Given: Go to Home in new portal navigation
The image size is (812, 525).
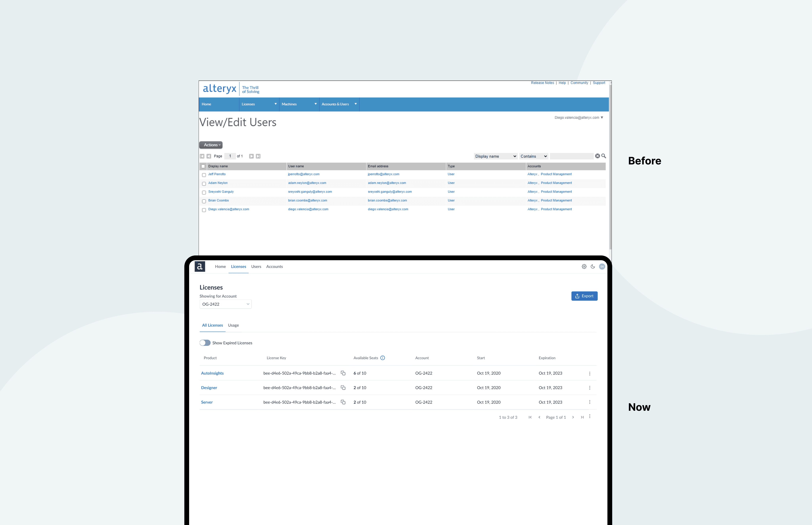Looking at the screenshot, I should coord(220,267).
